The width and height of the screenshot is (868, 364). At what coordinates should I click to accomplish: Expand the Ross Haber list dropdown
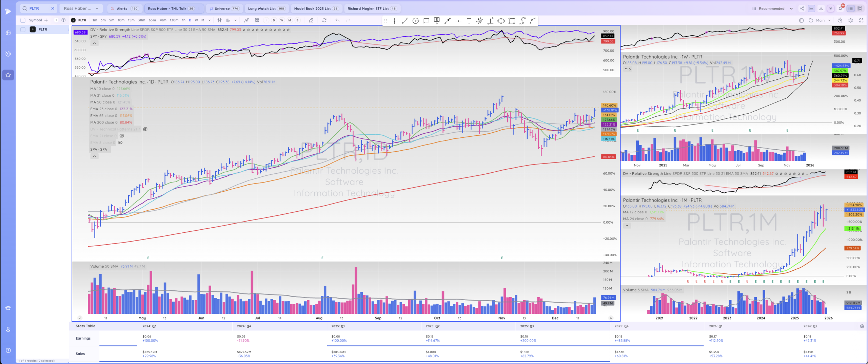click(97, 8)
